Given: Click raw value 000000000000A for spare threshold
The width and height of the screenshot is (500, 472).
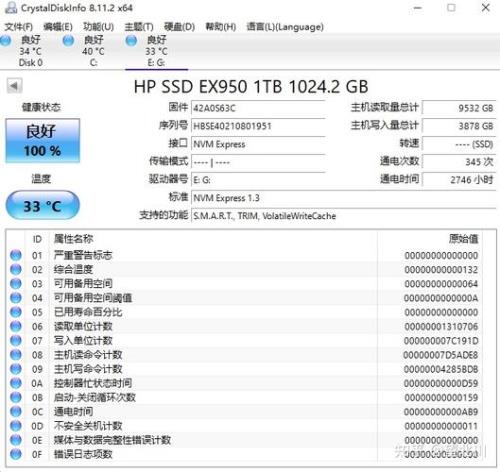Looking at the screenshot, I should click(441, 298).
